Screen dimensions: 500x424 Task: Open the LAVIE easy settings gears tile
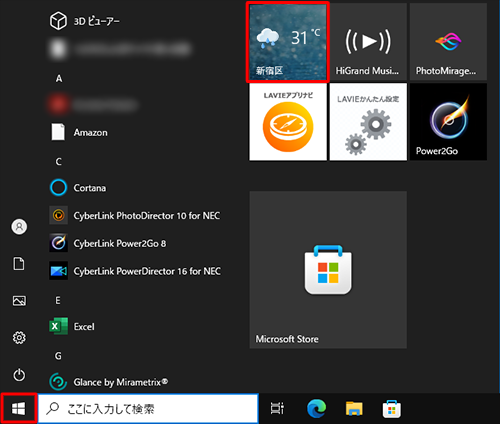click(x=368, y=122)
